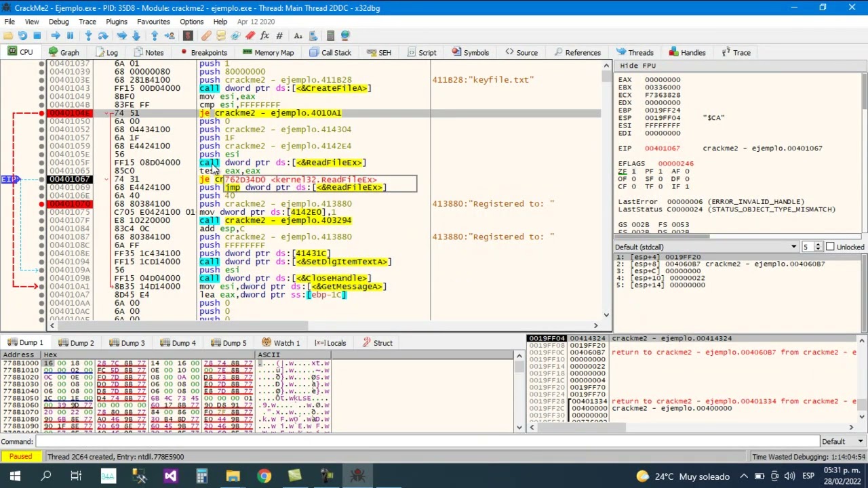Switch to the Call Stack tab
This screenshot has height=488, width=868.
point(330,53)
